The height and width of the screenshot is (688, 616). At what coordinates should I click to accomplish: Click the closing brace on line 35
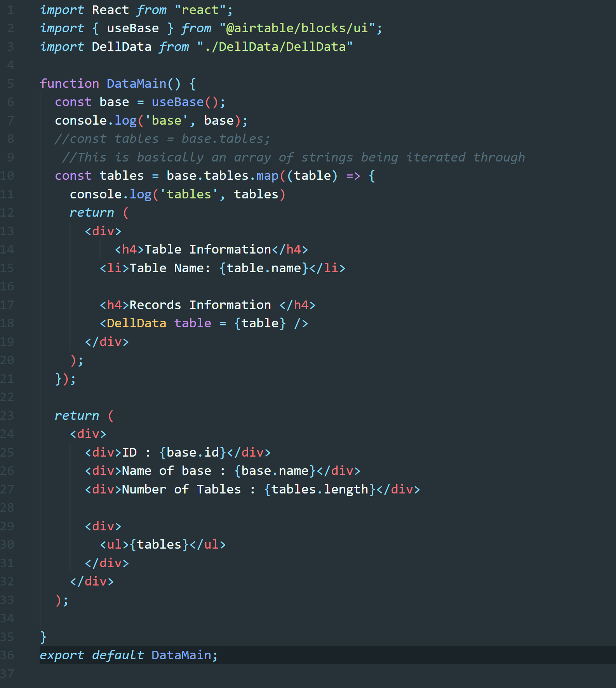point(44,637)
